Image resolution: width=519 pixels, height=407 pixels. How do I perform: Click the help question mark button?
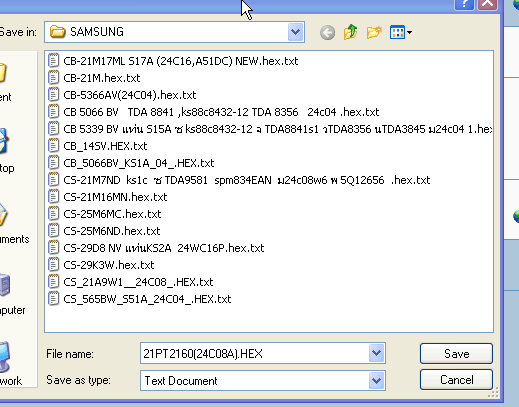(464, 4)
